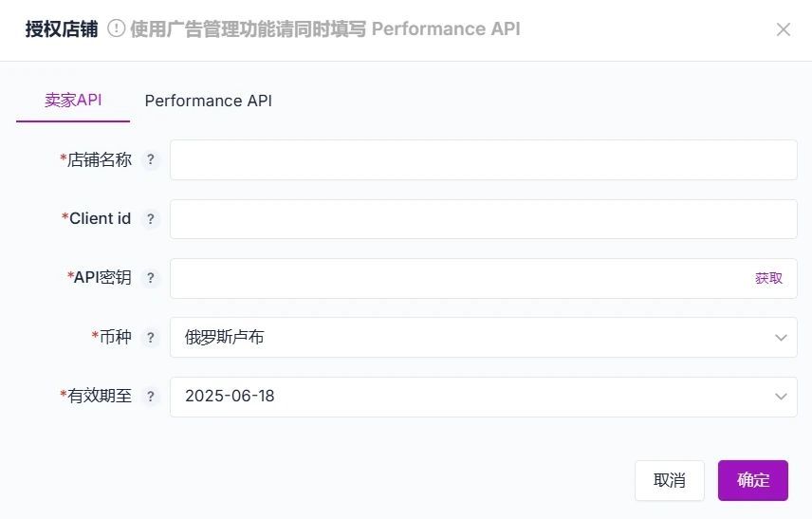Click the info icon beside 授权店铺 title
Viewport: 812px width, 519px height.
click(117, 28)
